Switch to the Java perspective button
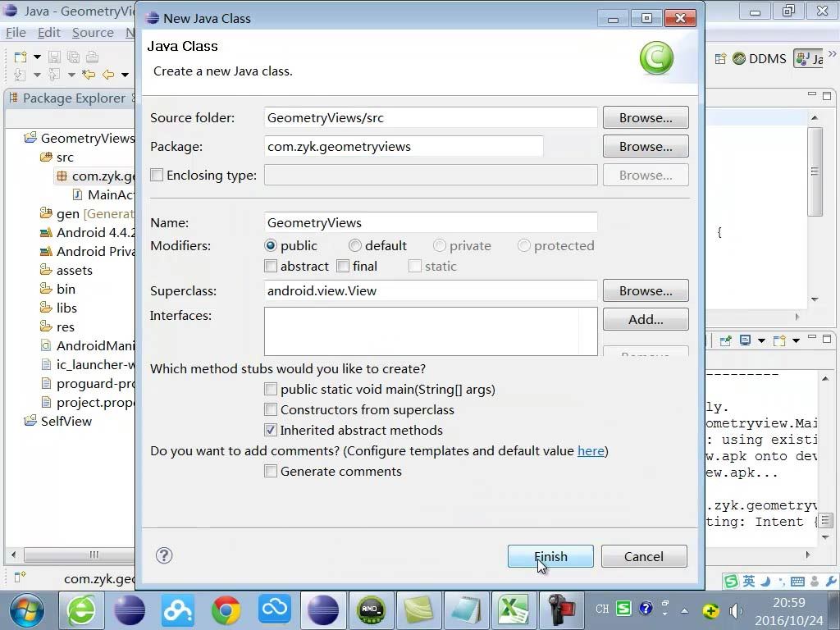The height and width of the screenshot is (630, 840). (810, 58)
